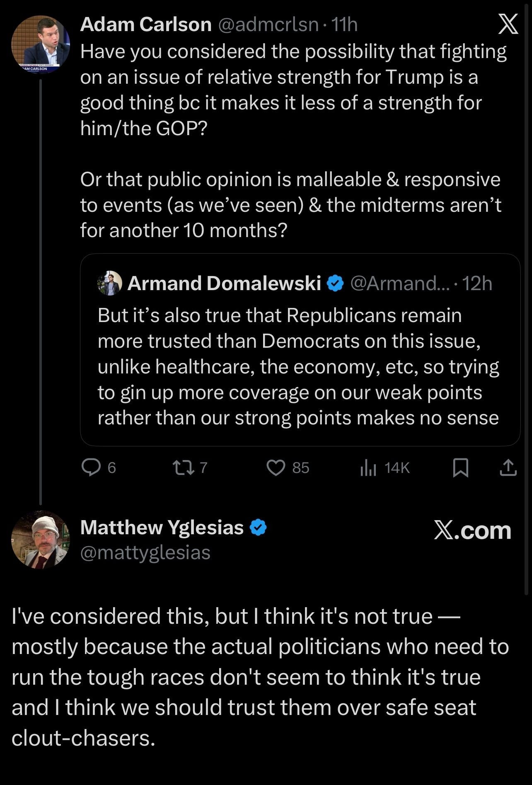Click Matthew Yglesias's blue verified badge
532x785 pixels.
click(x=259, y=527)
